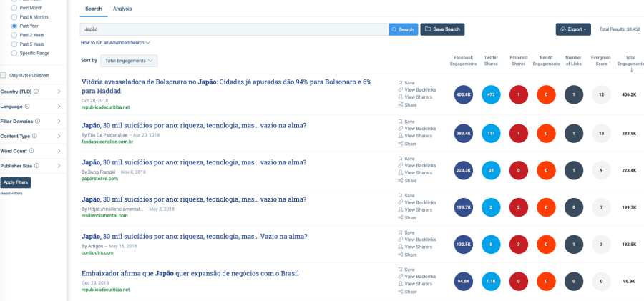Click the 405.8K Facebook engagements circle
Screen dimensions: 644x301
(463, 95)
